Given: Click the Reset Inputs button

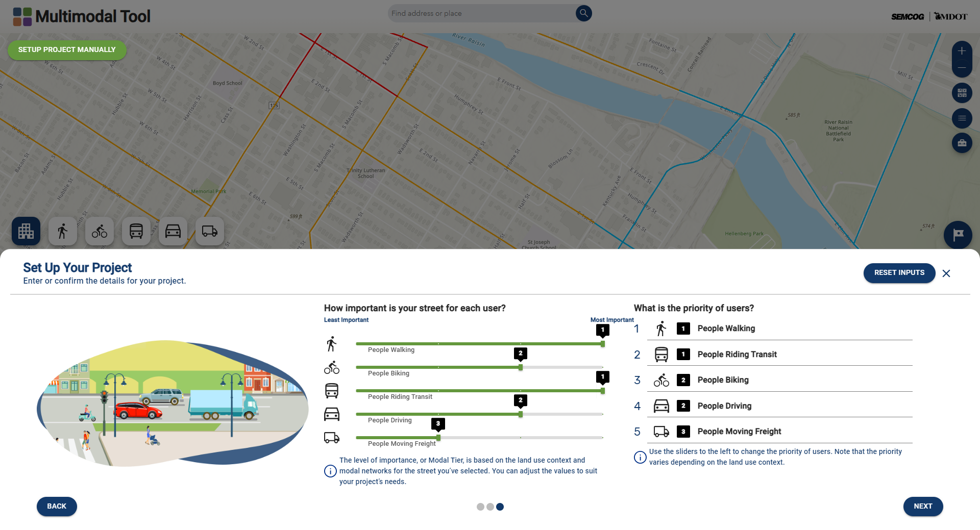Looking at the screenshot, I should (899, 273).
